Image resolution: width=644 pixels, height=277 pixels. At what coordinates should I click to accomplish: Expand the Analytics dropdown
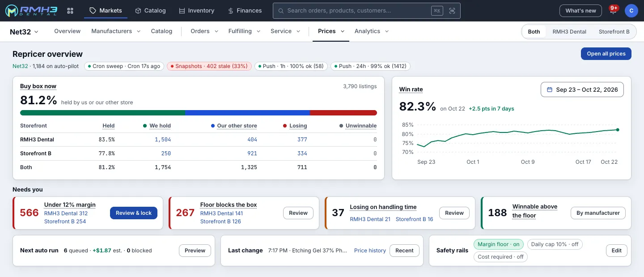click(372, 31)
